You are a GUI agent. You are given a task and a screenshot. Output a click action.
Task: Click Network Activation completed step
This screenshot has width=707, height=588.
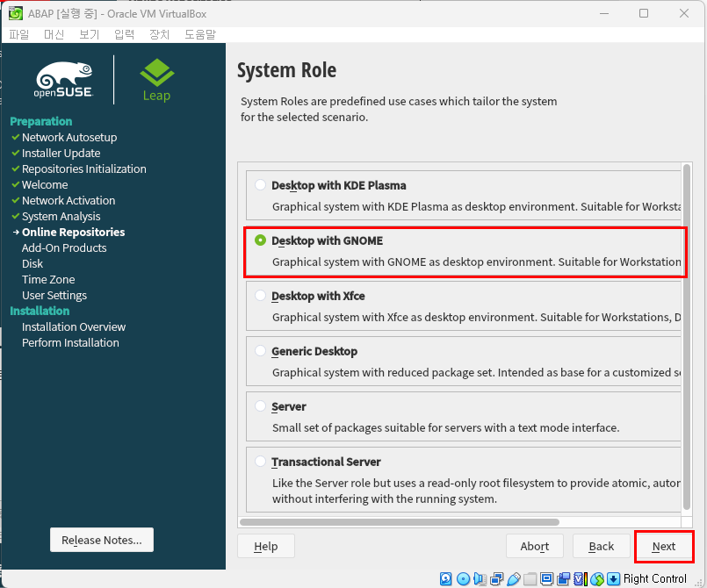[69, 200]
